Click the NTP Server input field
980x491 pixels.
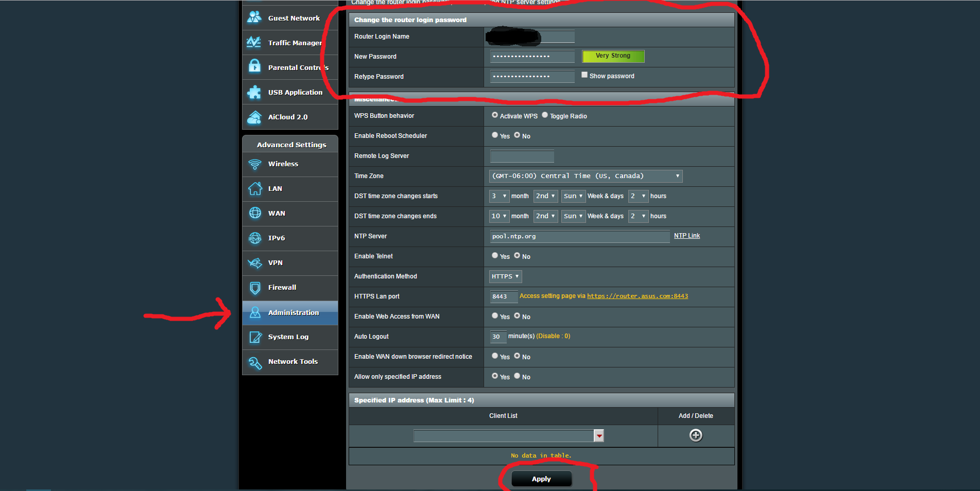pyautogui.click(x=579, y=236)
